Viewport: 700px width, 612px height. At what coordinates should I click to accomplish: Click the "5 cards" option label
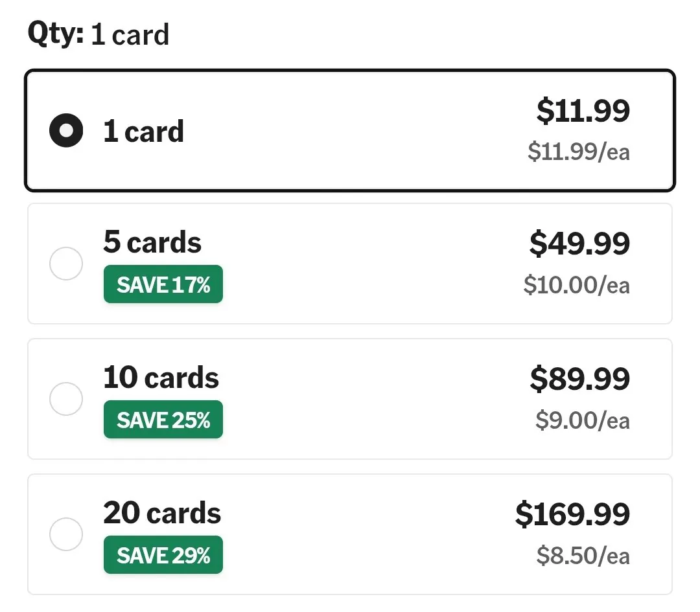(152, 242)
